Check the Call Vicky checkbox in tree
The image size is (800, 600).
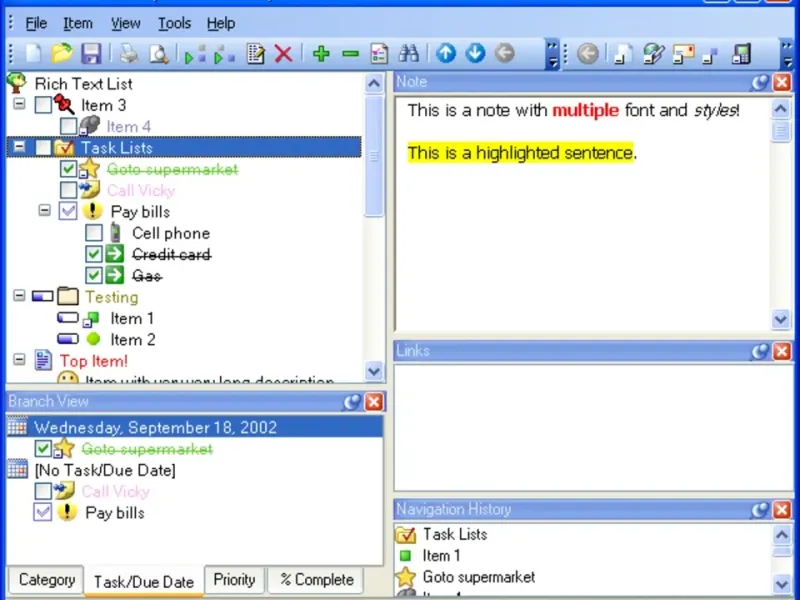[x=68, y=190]
